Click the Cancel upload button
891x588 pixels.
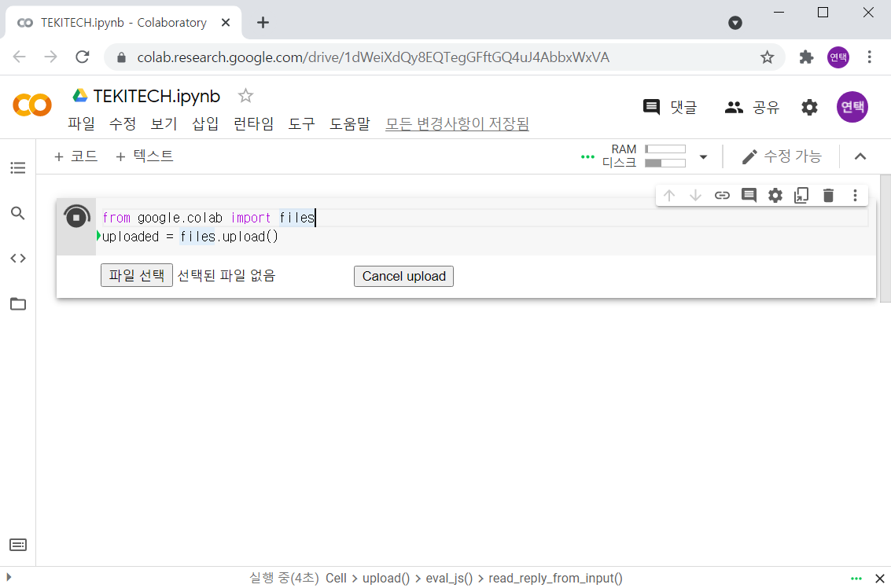point(403,276)
